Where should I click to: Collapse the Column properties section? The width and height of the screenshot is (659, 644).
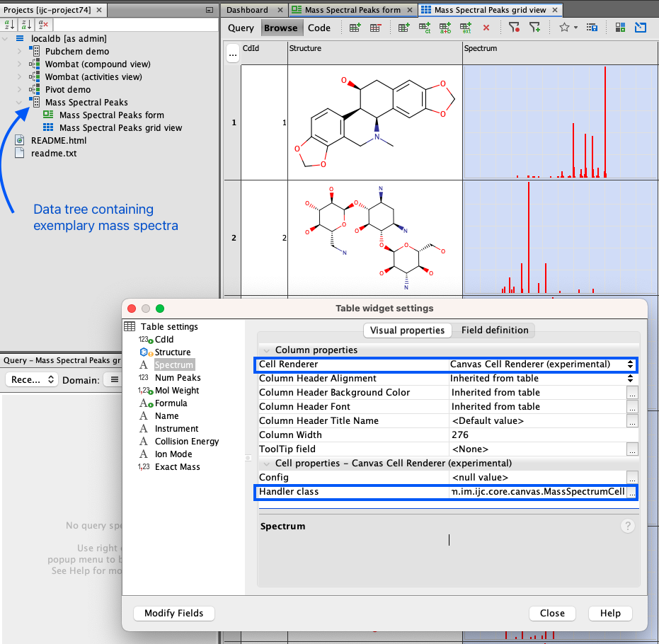[x=267, y=350]
